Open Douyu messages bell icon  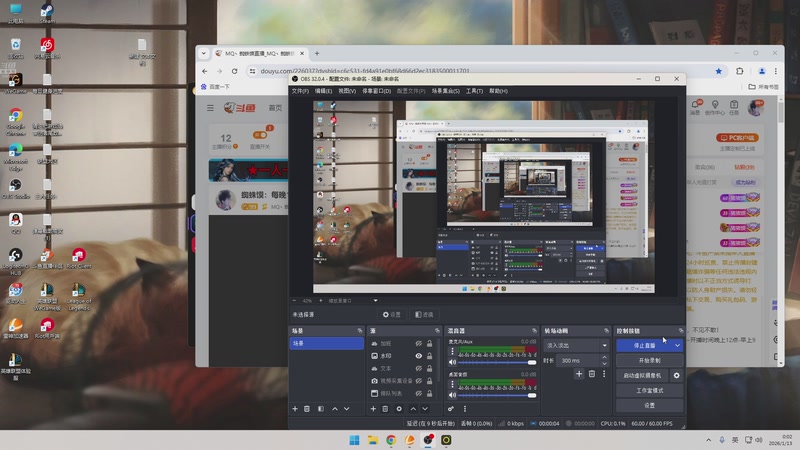click(x=695, y=104)
